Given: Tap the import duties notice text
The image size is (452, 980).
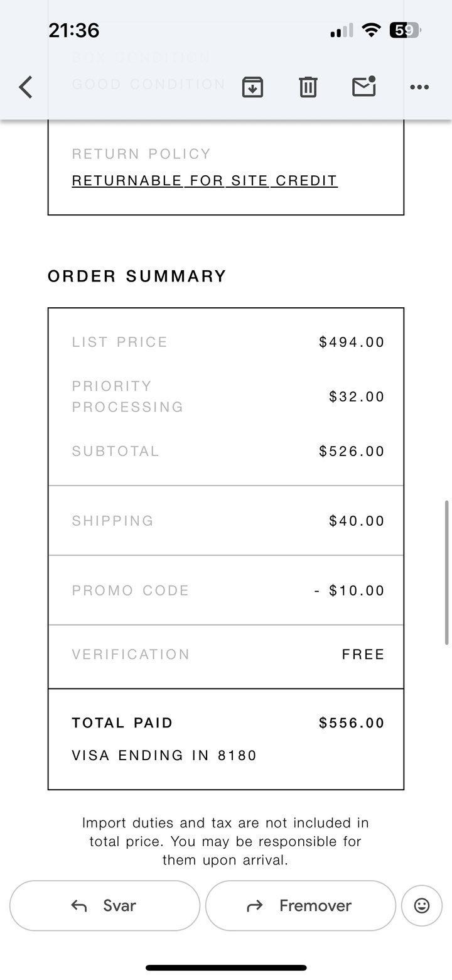Looking at the screenshot, I should point(225,841).
